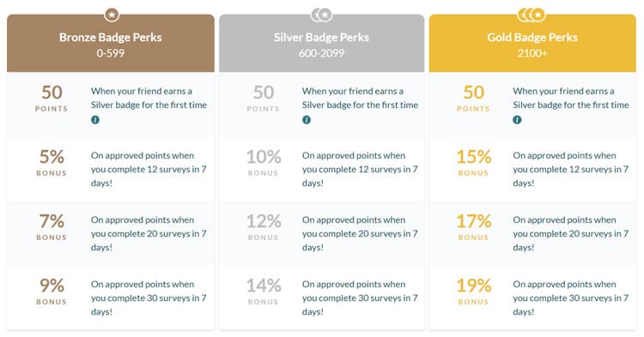
Task: Open the info icon in Bronze column
Action: (95, 120)
